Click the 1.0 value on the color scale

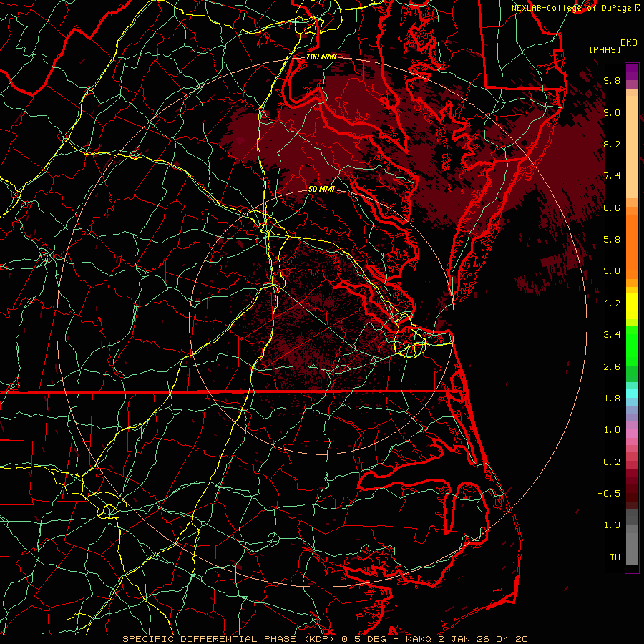612,430
